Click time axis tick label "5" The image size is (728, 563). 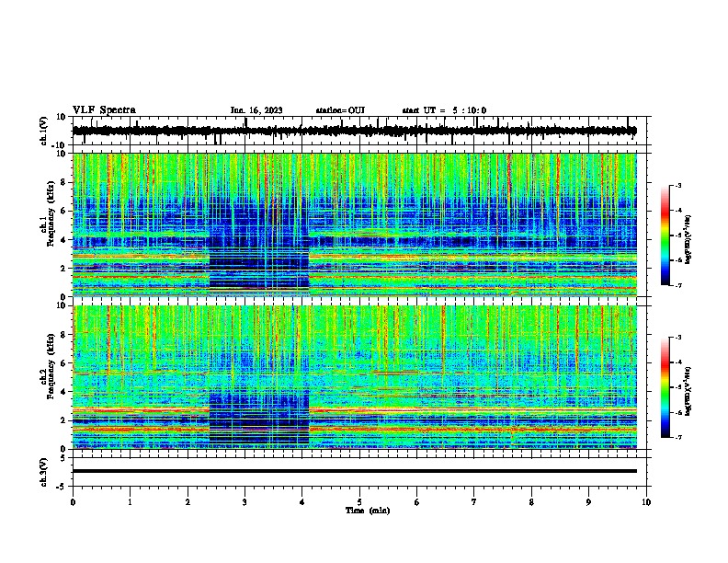[359, 502]
